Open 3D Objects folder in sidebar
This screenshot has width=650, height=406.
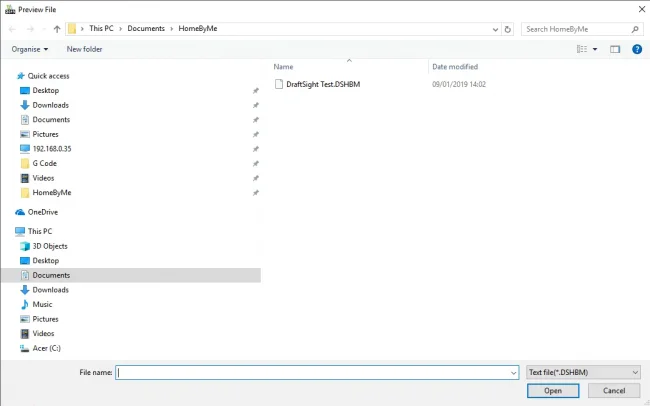pyautogui.click(x=49, y=246)
